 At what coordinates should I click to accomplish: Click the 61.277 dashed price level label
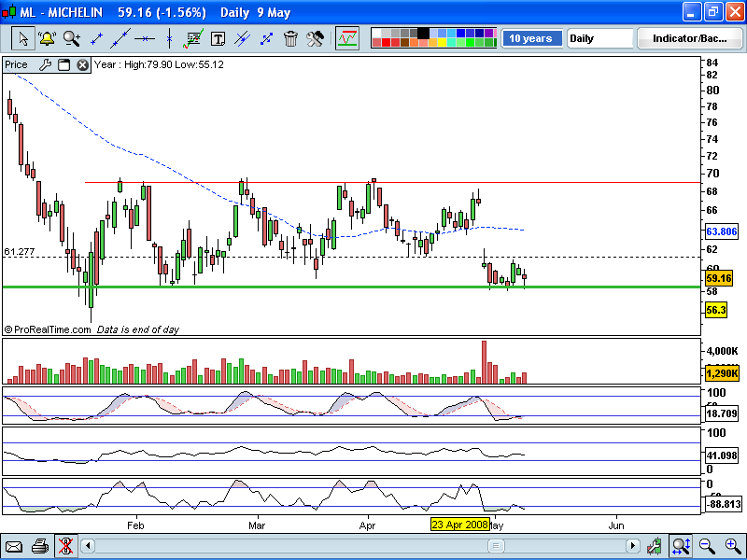tap(20, 251)
